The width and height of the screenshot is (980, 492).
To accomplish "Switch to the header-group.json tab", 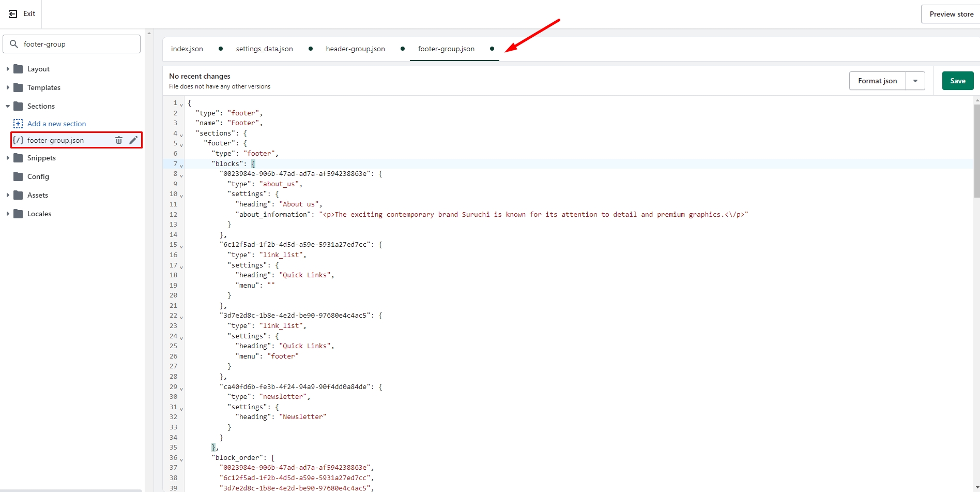I will click(x=355, y=49).
